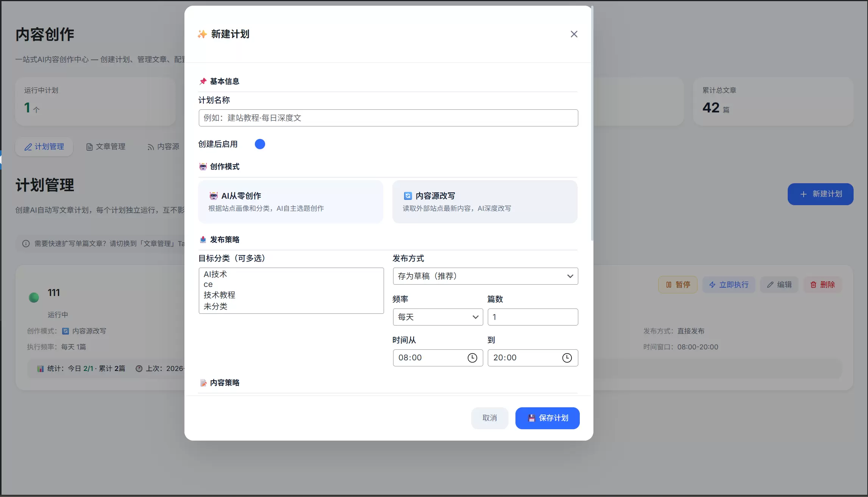Click the 取消 button
The height and width of the screenshot is (497, 868).
pyautogui.click(x=490, y=418)
